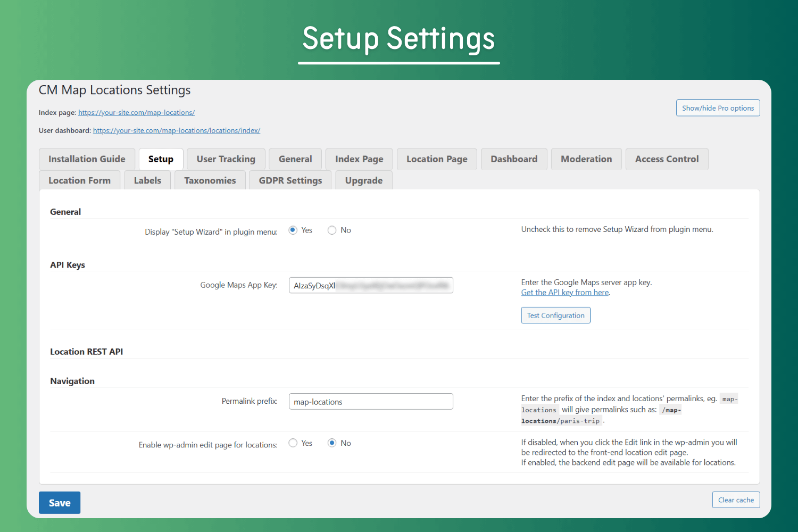Select the Setup tab
This screenshot has width=798, height=532.
coord(161,159)
